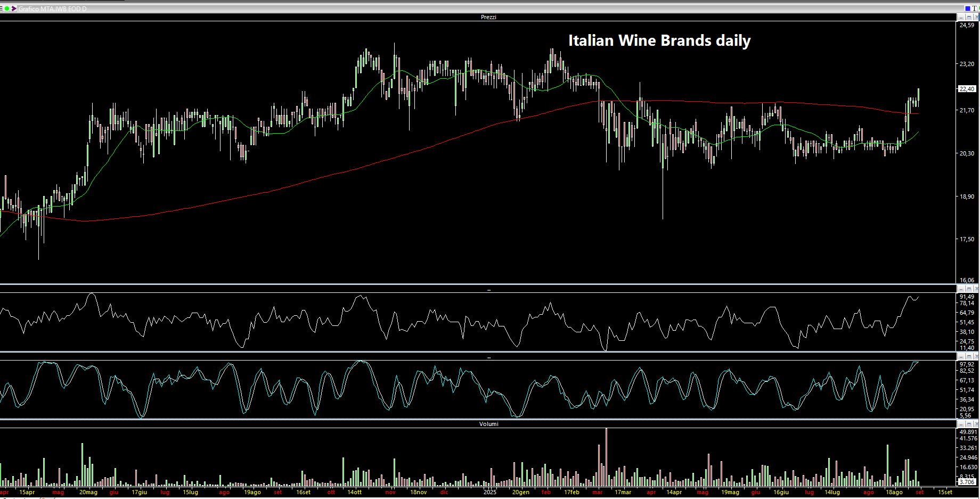
Task: Click the 49.891 volume scale value
Action: click(x=968, y=432)
